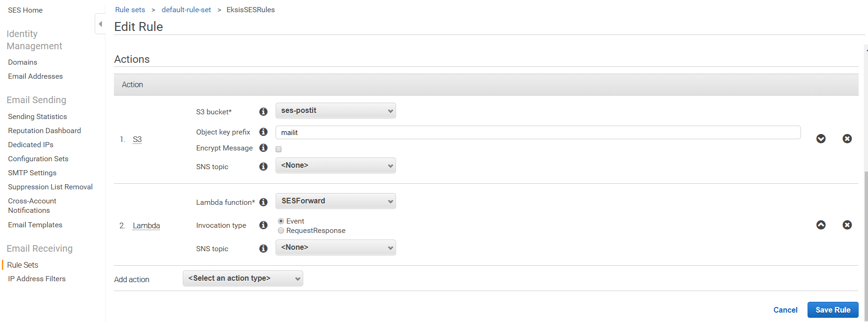Move the S3 action down with arrow icon
This screenshot has height=322, width=868.
click(x=821, y=139)
